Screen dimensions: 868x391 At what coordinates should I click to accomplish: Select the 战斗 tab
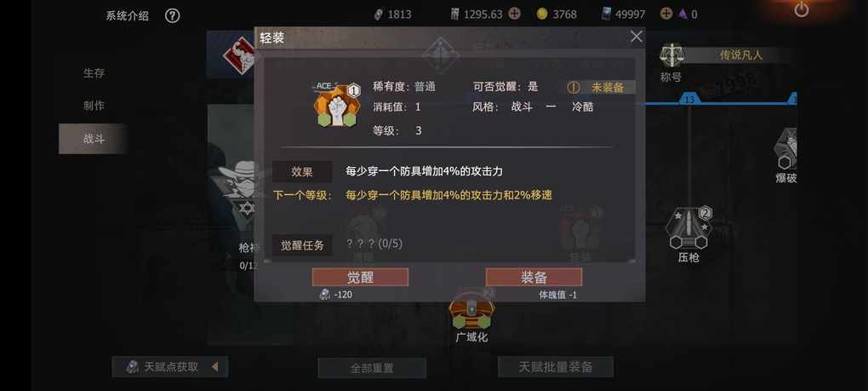[x=94, y=139]
